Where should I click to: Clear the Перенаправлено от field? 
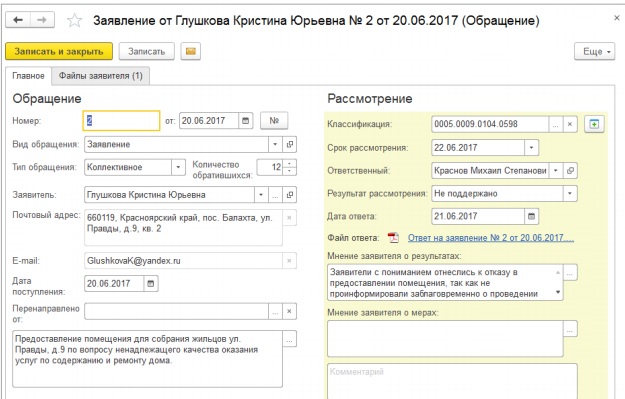(x=289, y=311)
